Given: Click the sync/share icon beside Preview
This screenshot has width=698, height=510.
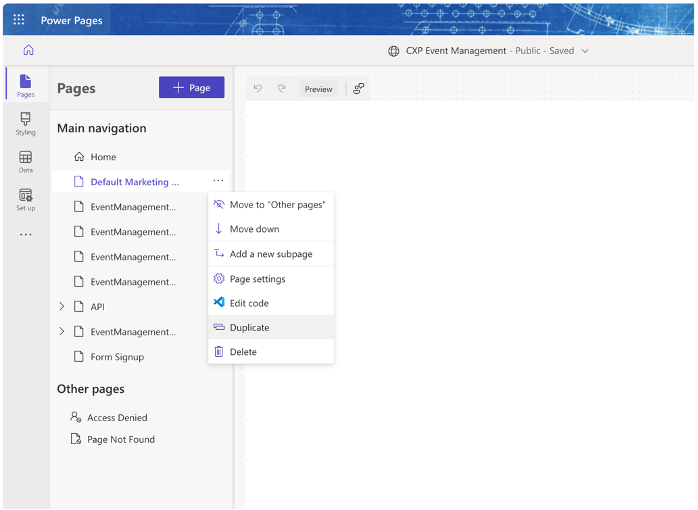Looking at the screenshot, I should [x=358, y=89].
